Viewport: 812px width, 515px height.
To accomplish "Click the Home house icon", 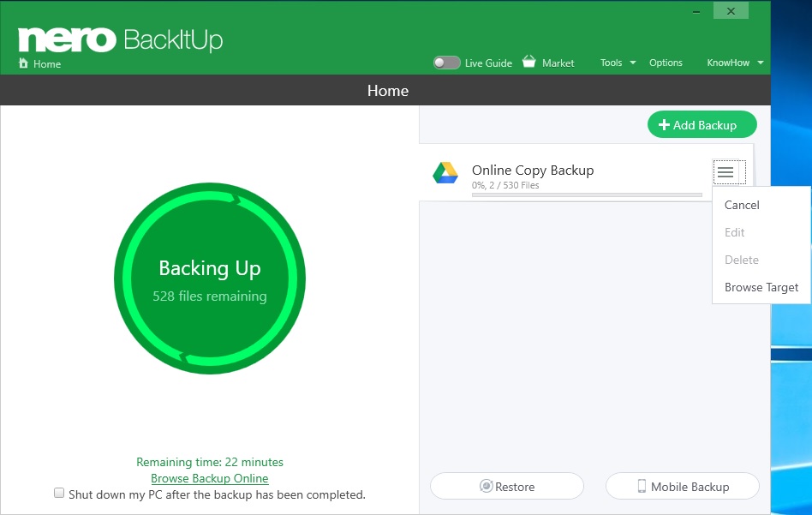I will (x=23, y=63).
